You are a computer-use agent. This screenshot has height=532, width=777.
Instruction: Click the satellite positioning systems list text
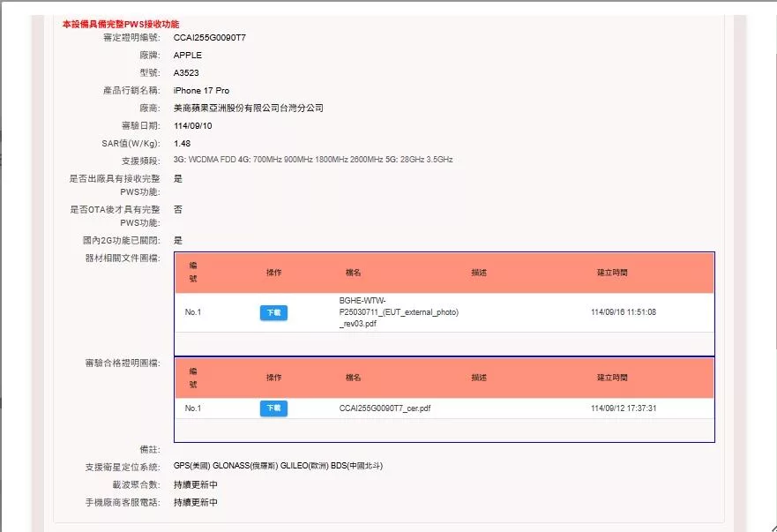pyautogui.click(x=278, y=466)
